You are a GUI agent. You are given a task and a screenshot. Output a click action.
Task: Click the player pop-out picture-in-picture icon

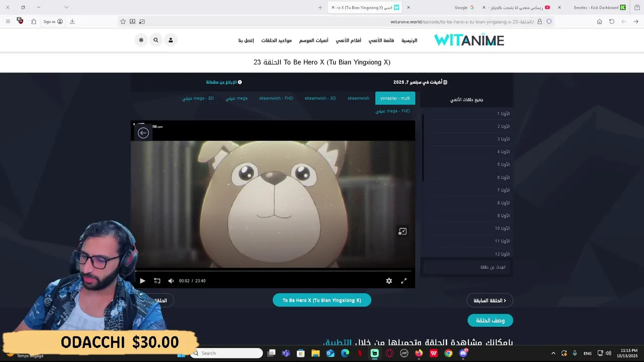(x=403, y=231)
